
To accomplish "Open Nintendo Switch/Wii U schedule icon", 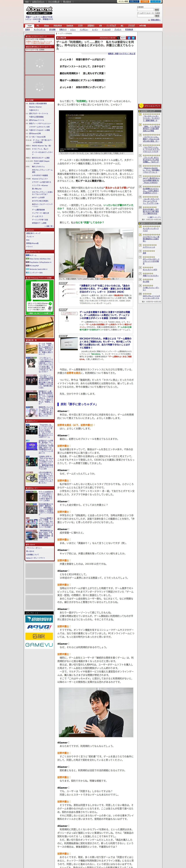I will pos(27,269).
